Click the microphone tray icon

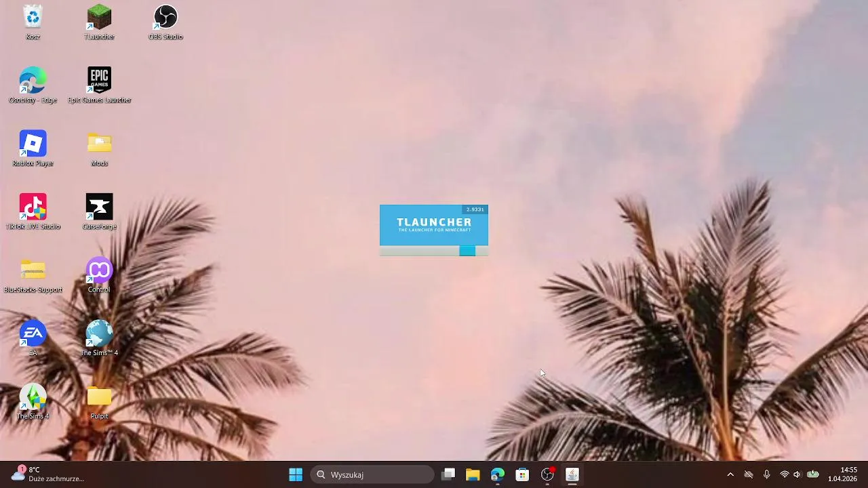click(x=766, y=474)
